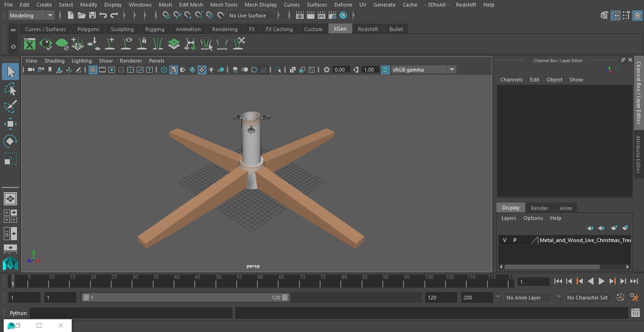Open the shelf menu hamburger icon
Viewport: 644px width, 332px height.
13,30
